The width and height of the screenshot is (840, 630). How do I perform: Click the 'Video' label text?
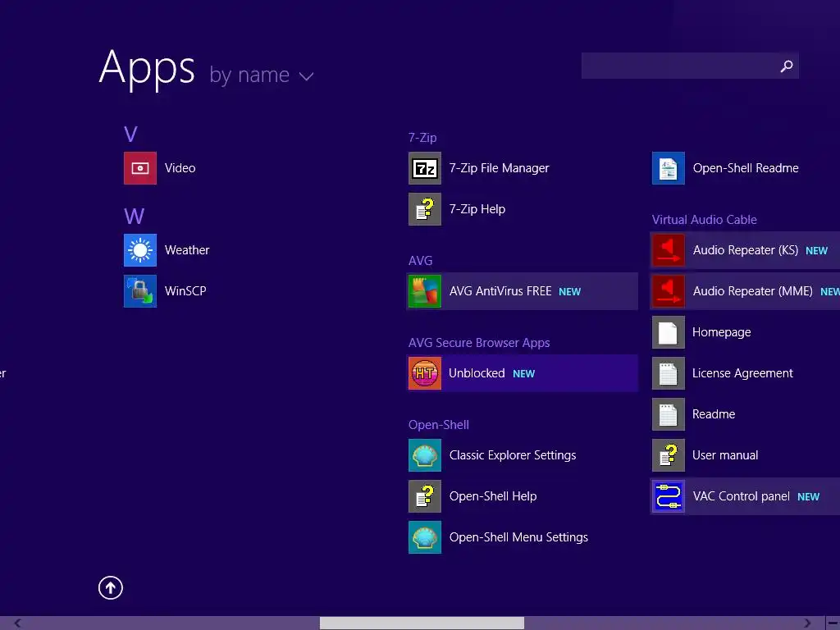click(180, 168)
